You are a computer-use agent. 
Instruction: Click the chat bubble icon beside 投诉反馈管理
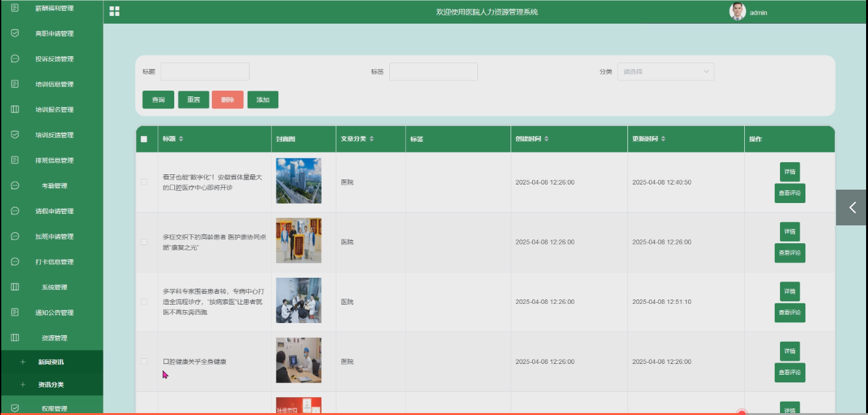(15, 59)
